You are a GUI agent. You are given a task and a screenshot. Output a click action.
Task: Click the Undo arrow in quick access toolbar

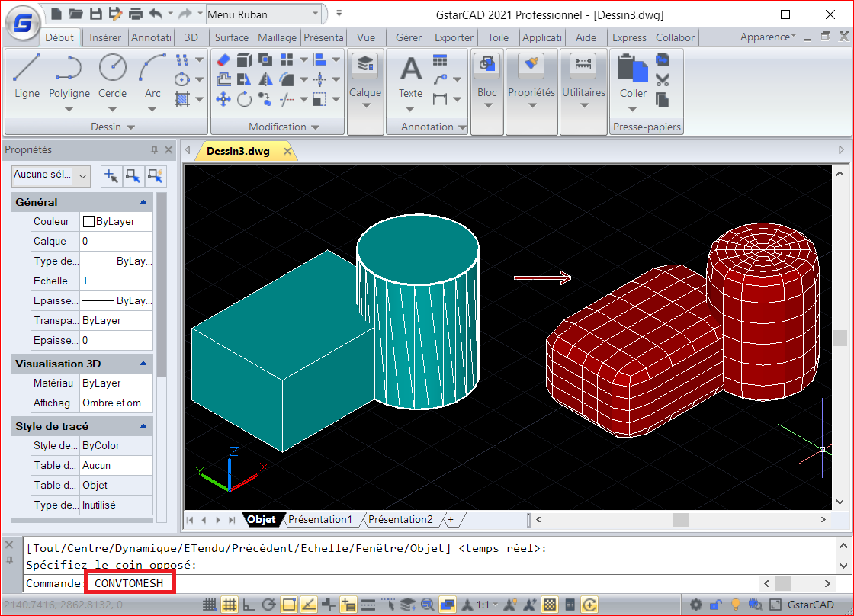tap(156, 14)
